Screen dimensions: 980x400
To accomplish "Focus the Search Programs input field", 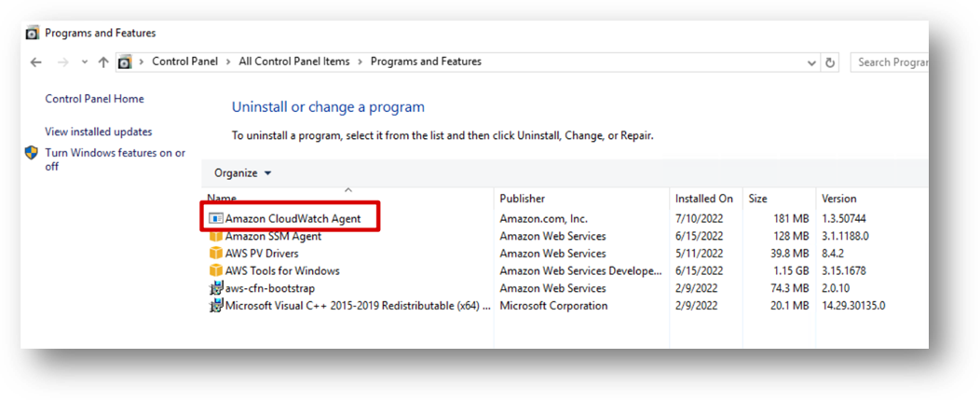I will (890, 62).
